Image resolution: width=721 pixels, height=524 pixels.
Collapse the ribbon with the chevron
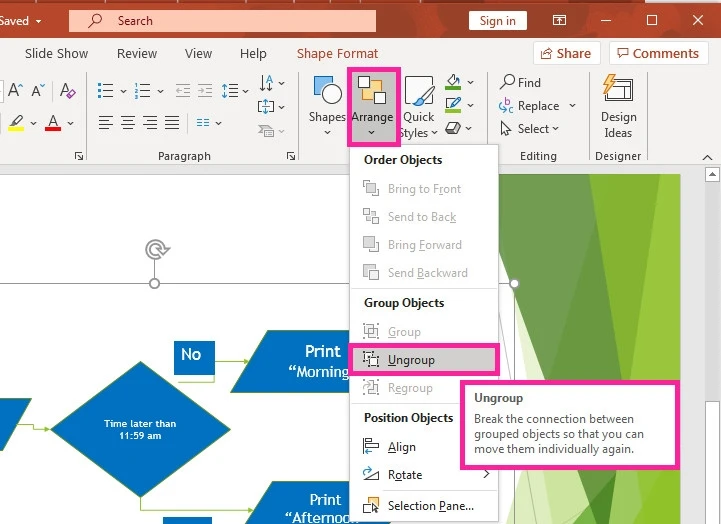tap(708, 158)
